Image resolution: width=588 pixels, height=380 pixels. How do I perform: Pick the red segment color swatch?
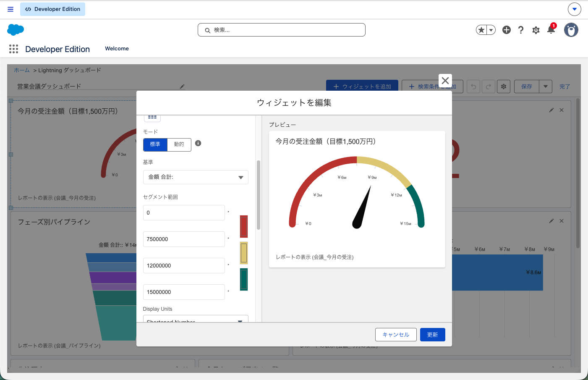click(x=244, y=226)
